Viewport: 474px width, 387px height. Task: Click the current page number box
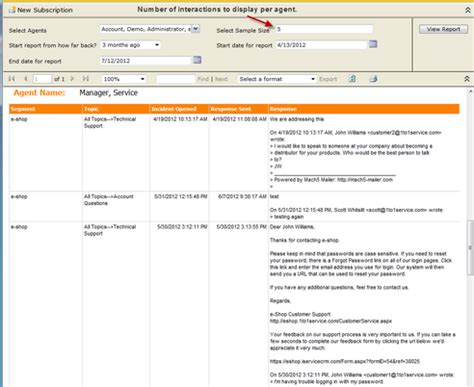(x=42, y=79)
